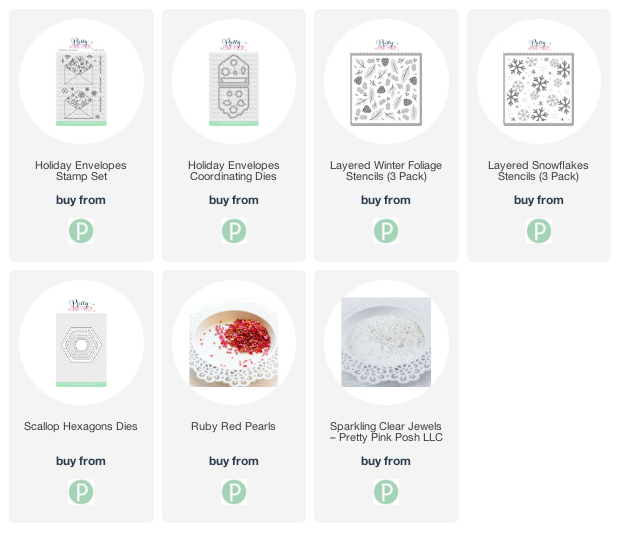Click the Layered Winter Foliage Stencils product image
620x544 pixels.
(386, 81)
